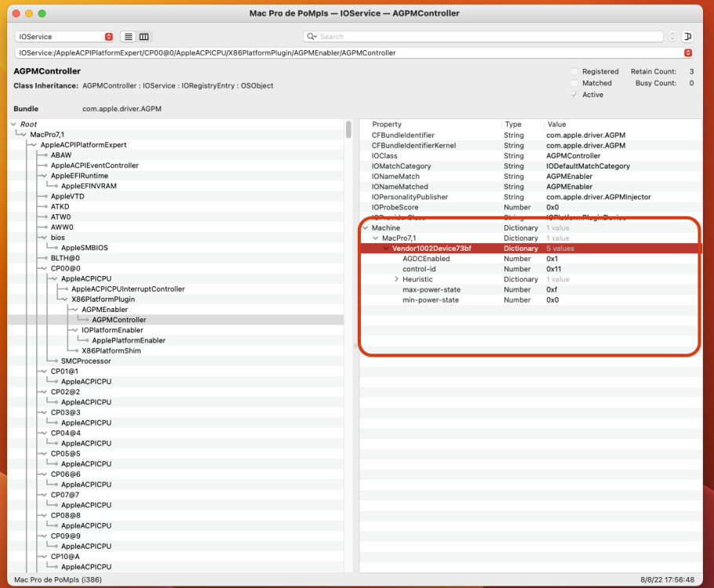
Task: Sort by the Property column header
Action: tap(387, 124)
